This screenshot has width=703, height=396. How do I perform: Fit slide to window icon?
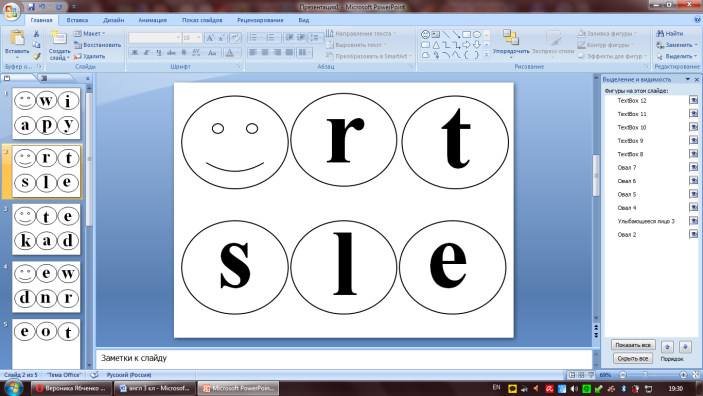[696, 374]
